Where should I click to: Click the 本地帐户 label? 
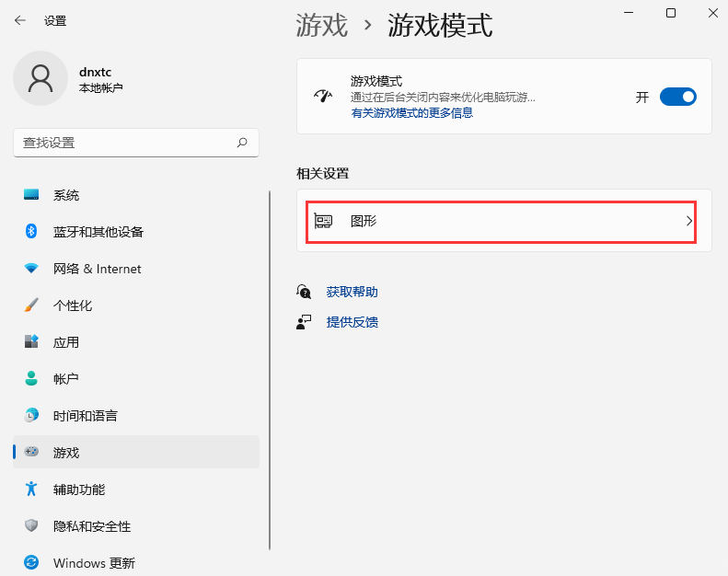[100, 87]
